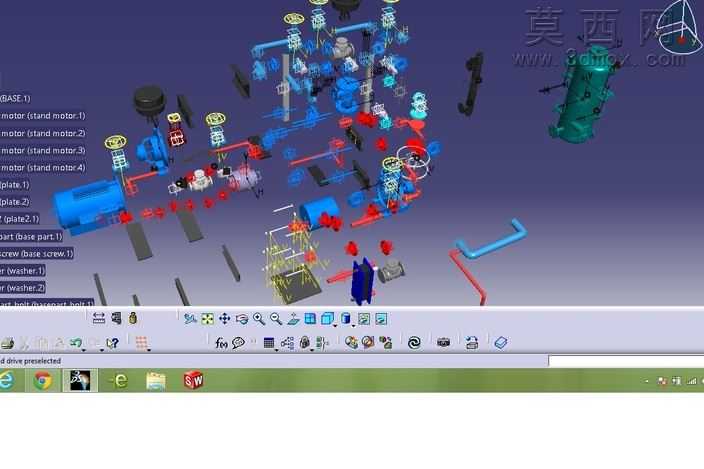The image size is (704, 469).
Task: Select the motor (stand motor.1) node
Action: coord(43,116)
